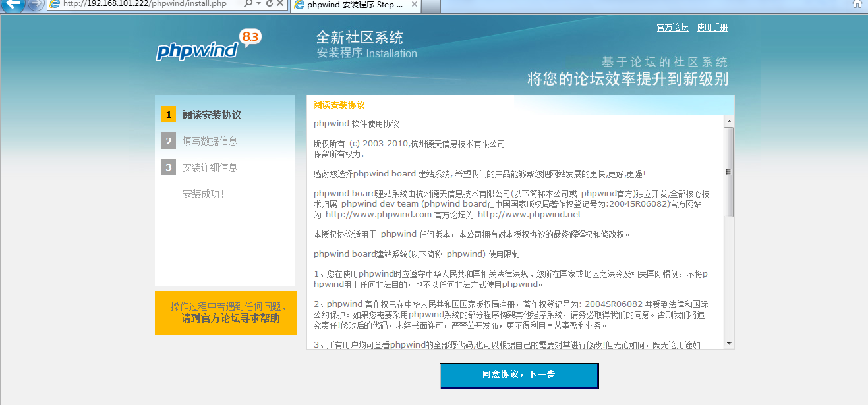Click the number 3 step badge
The image size is (868, 405).
click(x=169, y=167)
